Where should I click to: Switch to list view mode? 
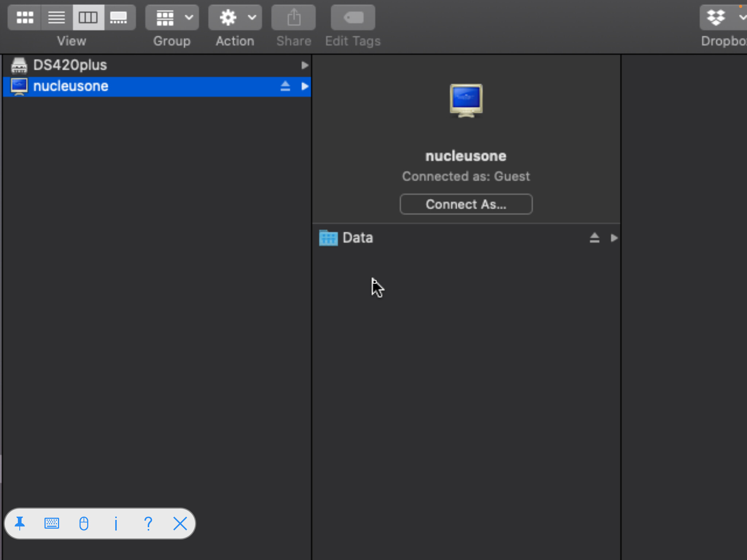pyautogui.click(x=57, y=17)
